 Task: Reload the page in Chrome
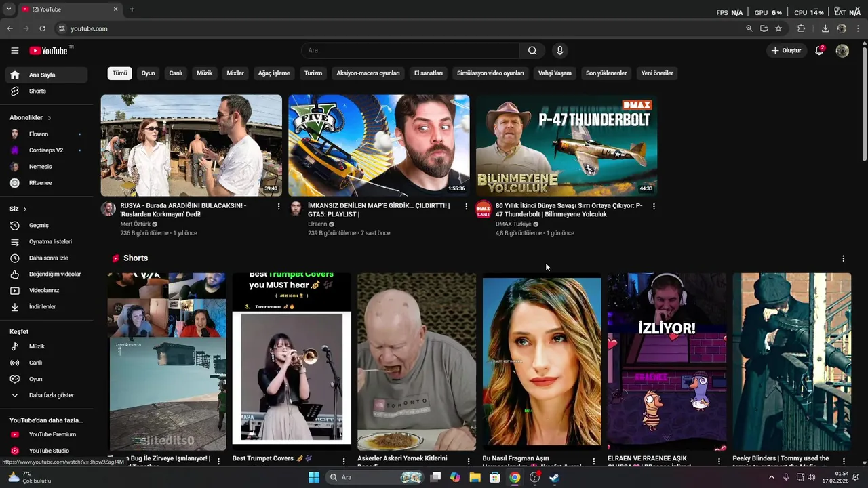point(42,28)
